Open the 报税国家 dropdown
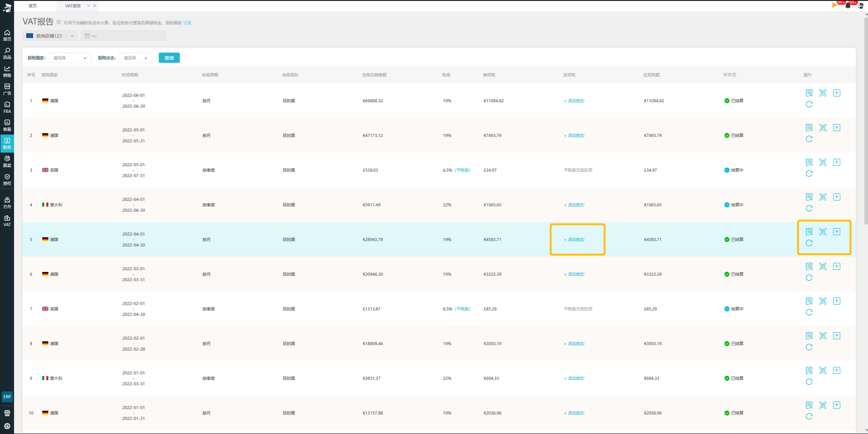Screen dimensions: 868x434 coord(69,58)
